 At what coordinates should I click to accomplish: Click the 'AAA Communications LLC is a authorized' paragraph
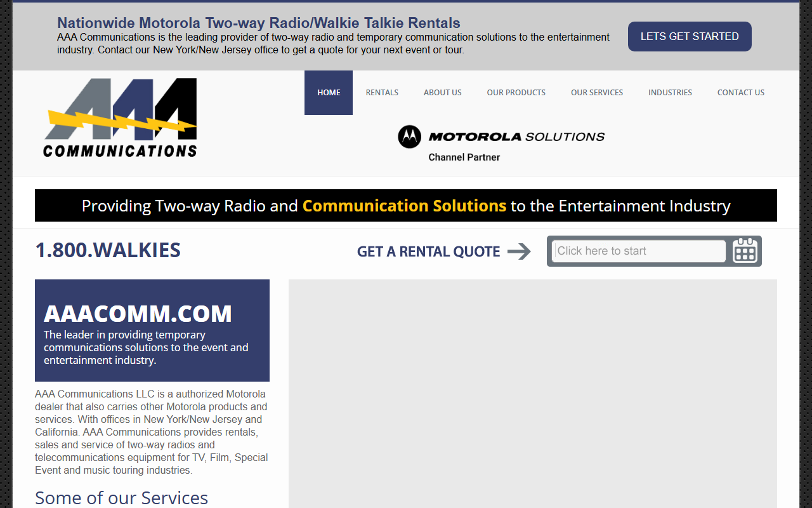(x=152, y=432)
